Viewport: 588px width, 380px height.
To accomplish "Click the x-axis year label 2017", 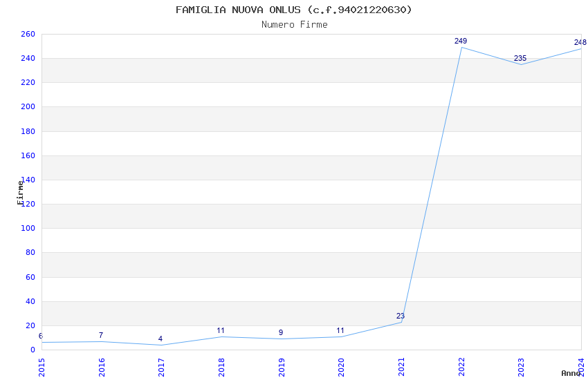I will 161,368.
